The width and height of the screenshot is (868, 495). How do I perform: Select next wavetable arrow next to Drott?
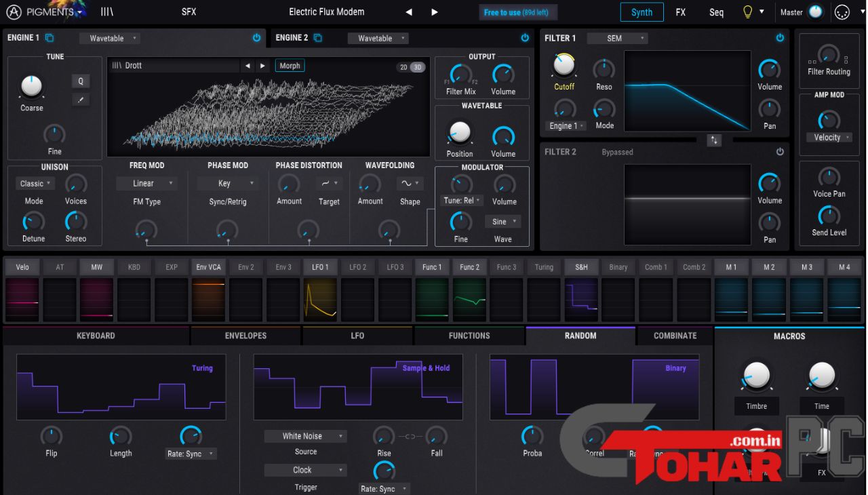tap(262, 66)
